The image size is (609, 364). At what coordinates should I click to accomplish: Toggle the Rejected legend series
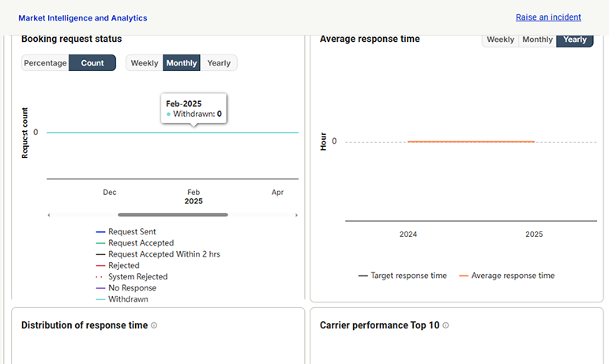(118, 265)
